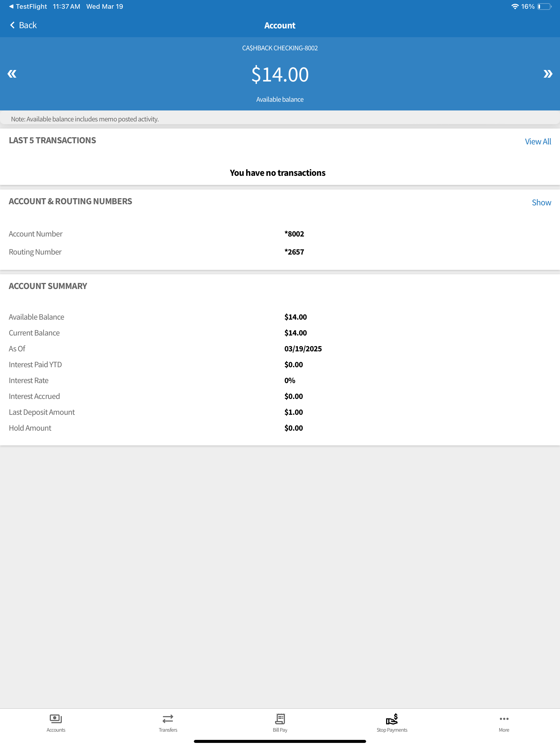This screenshot has height=747, width=560.
Task: Go to previous account with left double chevron
Action: pyautogui.click(x=12, y=74)
